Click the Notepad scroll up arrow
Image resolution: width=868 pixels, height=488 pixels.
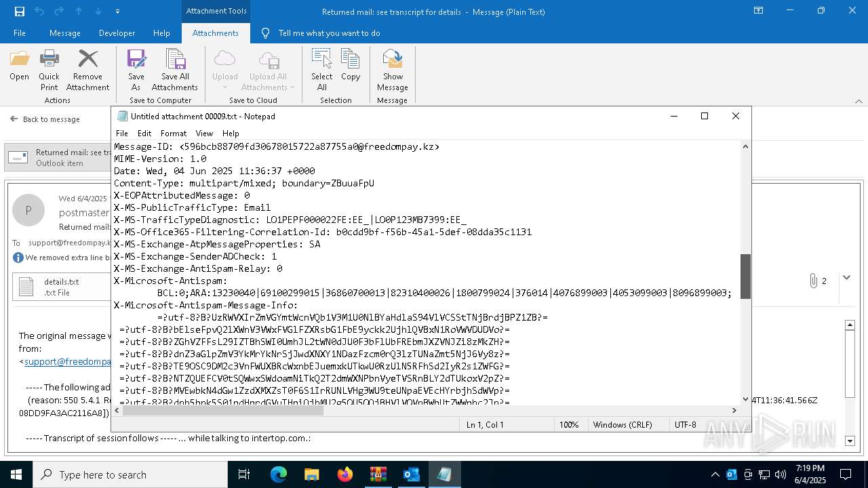click(745, 146)
